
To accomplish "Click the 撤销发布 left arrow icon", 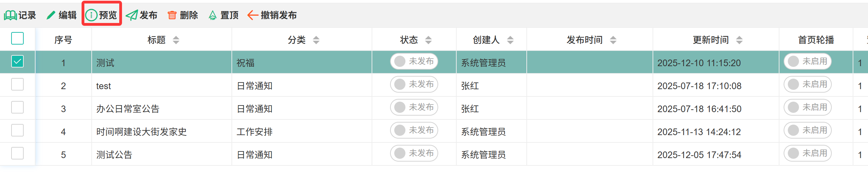I will 253,15.
